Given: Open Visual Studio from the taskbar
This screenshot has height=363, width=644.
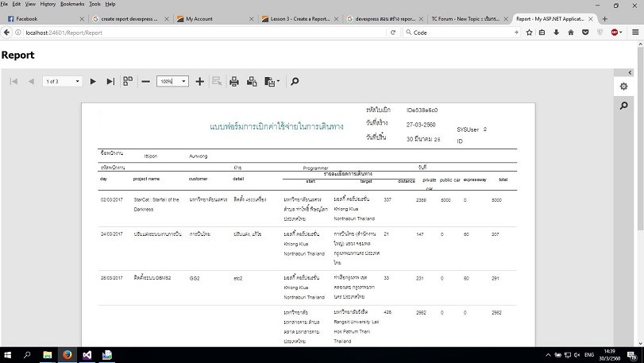Looking at the screenshot, I should coord(87,355).
